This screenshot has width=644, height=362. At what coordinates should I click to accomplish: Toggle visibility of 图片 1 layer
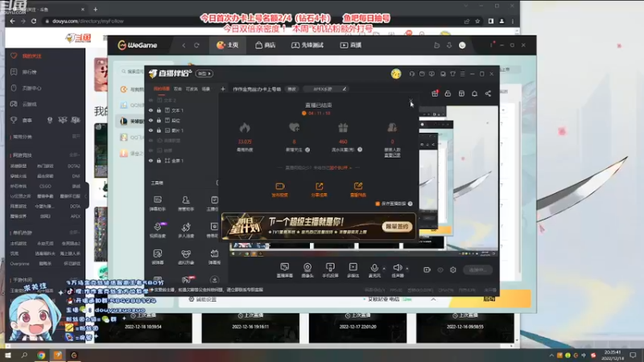coord(151,130)
